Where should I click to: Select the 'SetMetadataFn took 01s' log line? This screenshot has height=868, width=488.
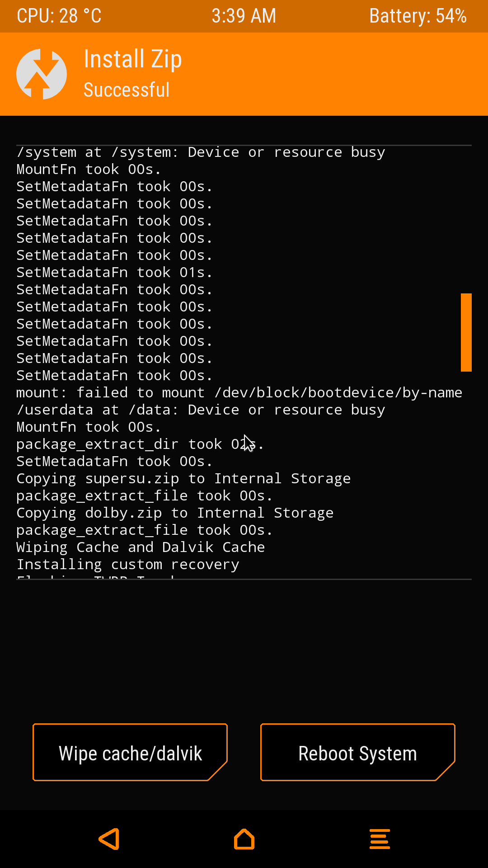click(x=114, y=273)
